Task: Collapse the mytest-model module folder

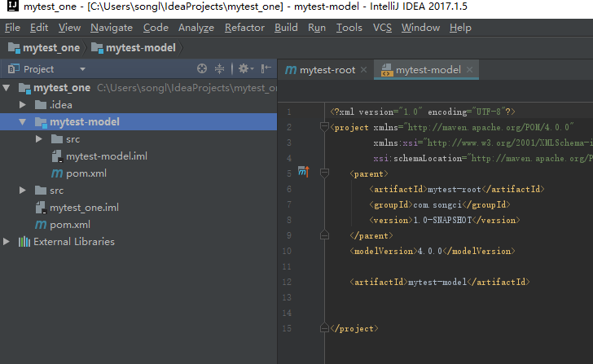Action: pos(23,122)
